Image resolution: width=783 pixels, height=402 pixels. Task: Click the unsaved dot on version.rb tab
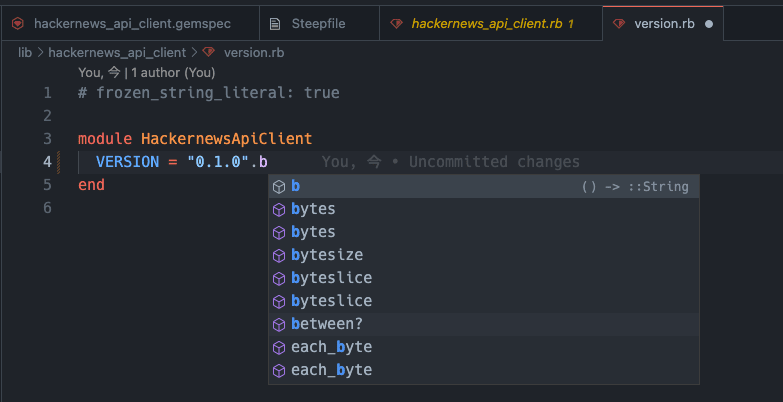tap(709, 22)
